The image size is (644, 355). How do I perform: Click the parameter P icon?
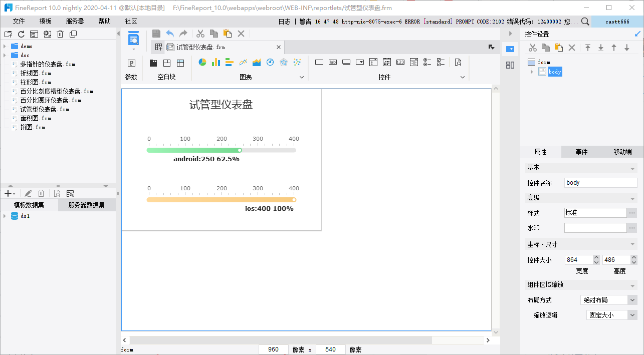131,63
